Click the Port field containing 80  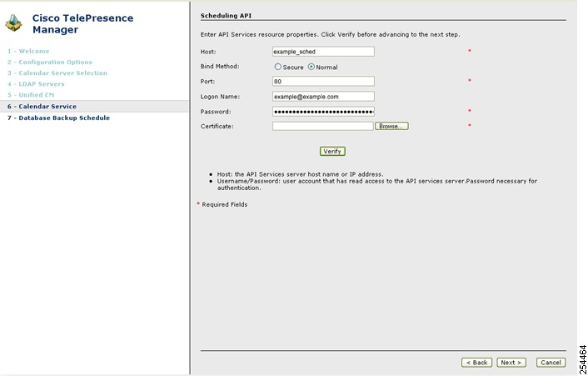pos(323,81)
